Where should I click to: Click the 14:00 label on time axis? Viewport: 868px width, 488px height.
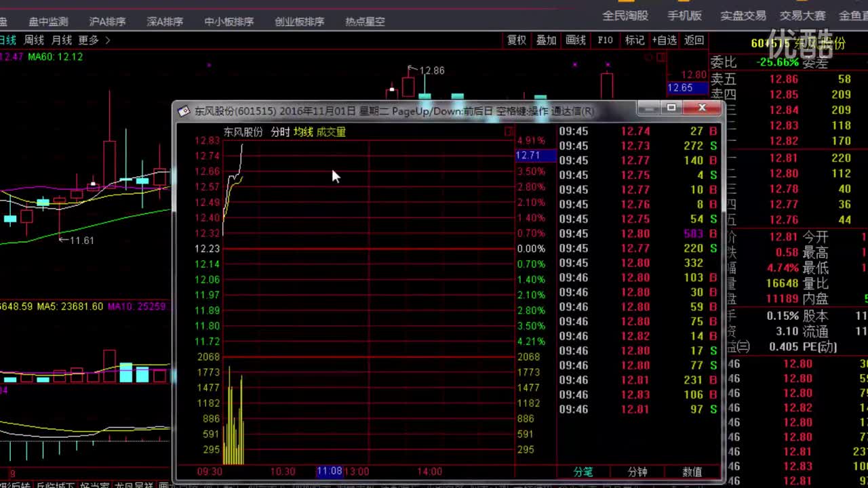point(430,472)
